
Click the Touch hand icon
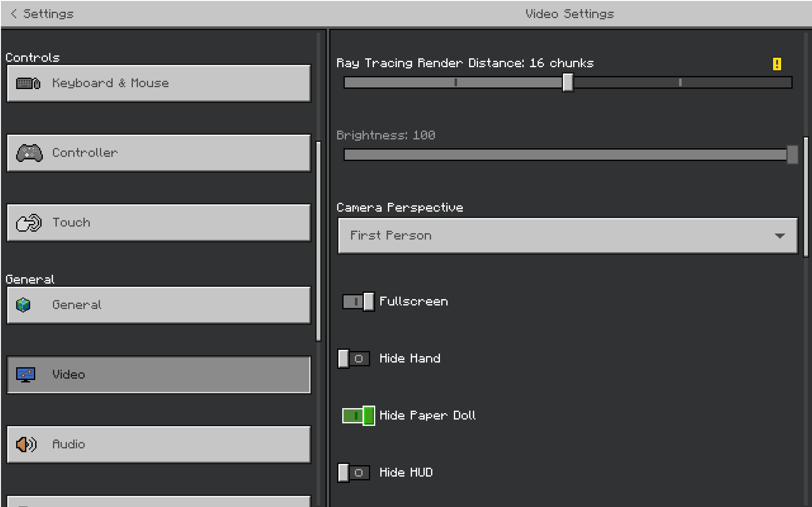coord(29,223)
